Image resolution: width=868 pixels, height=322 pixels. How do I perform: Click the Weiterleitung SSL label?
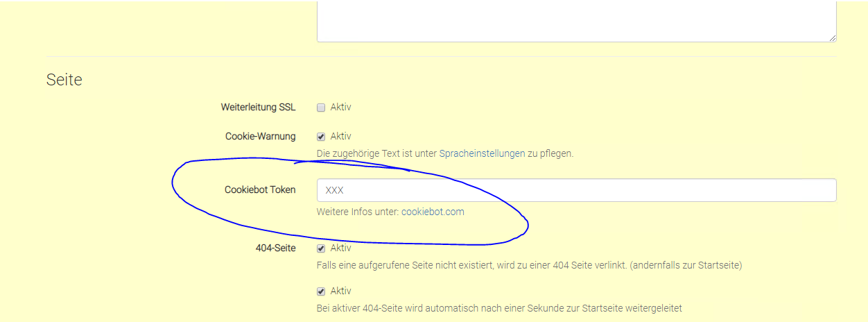[x=258, y=108]
